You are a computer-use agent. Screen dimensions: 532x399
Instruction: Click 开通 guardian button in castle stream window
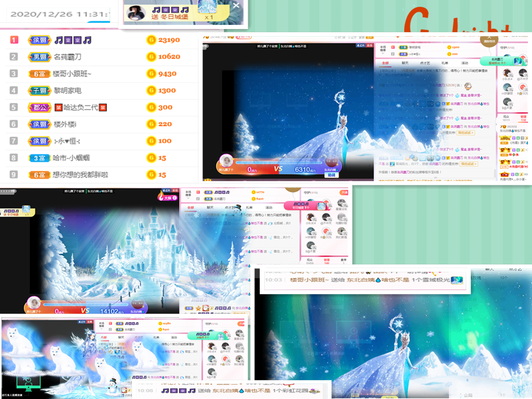coord(344,192)
